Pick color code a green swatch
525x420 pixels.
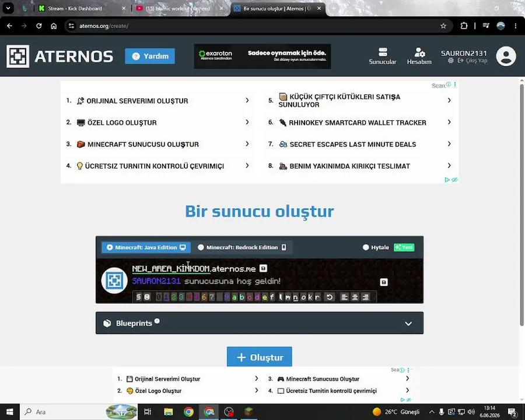[234, 297]
